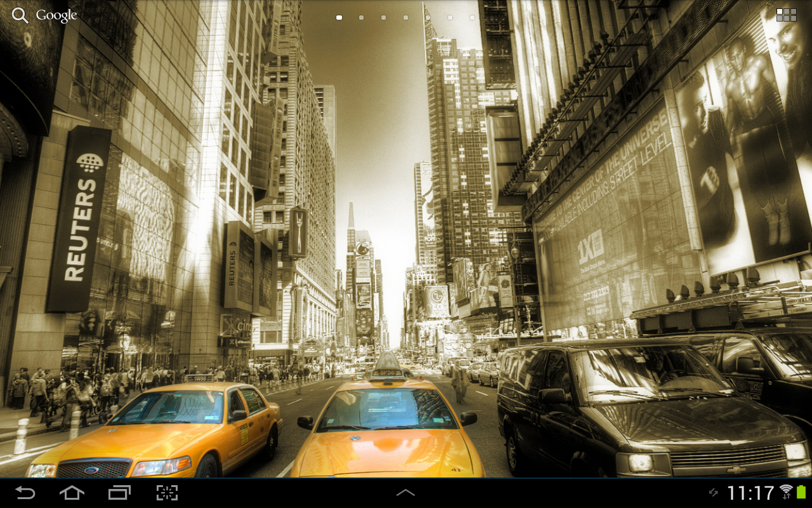This screenshot has height=508, width=812.
Task: Jump to the last page indicator dot
Action: click(x=473, y=18)
